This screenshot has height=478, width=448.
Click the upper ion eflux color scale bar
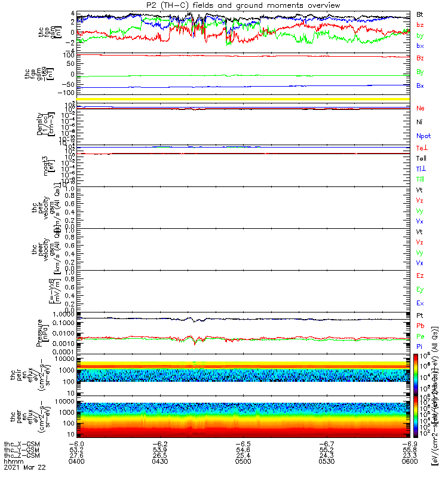(x=416, y=375)
